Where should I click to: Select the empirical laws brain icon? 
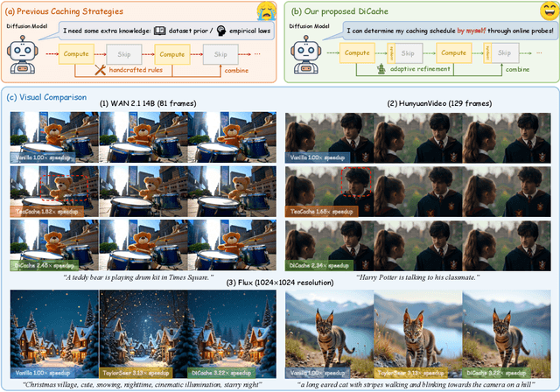point(219,31)
